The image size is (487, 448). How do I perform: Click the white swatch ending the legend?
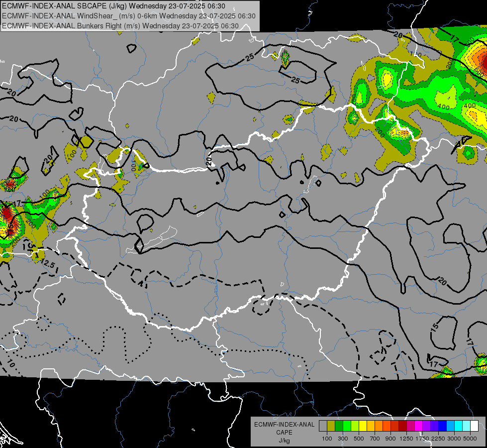[x=474, y=426]
